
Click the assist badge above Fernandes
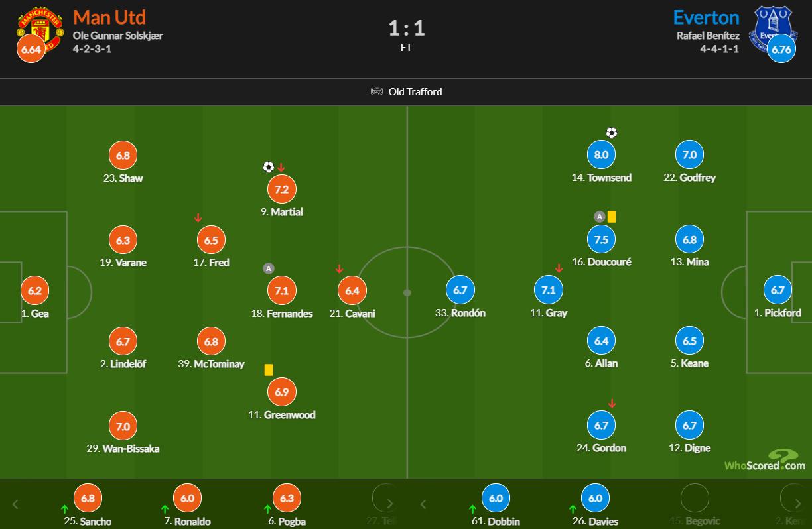[268, 268]
